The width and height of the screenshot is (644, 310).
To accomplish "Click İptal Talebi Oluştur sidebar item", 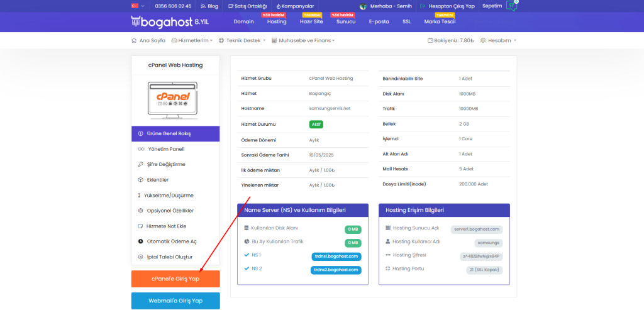I will click(175, 257).
